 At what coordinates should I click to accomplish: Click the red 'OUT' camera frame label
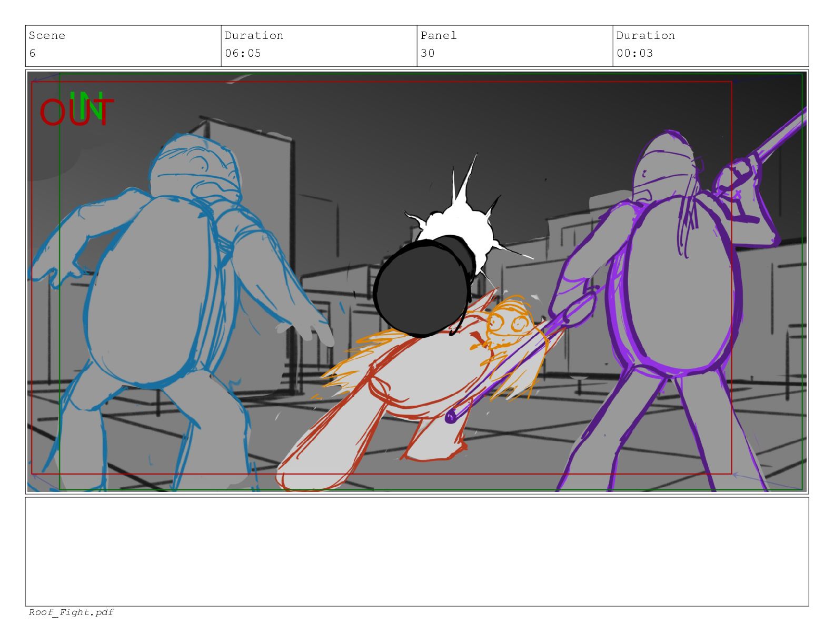click(x=76, y=113)
